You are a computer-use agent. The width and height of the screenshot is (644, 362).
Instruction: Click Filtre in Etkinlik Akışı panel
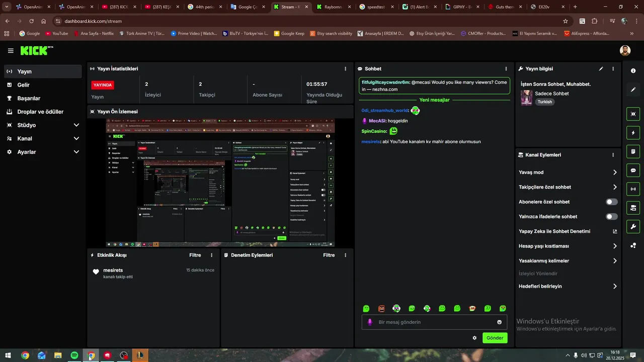195,255
